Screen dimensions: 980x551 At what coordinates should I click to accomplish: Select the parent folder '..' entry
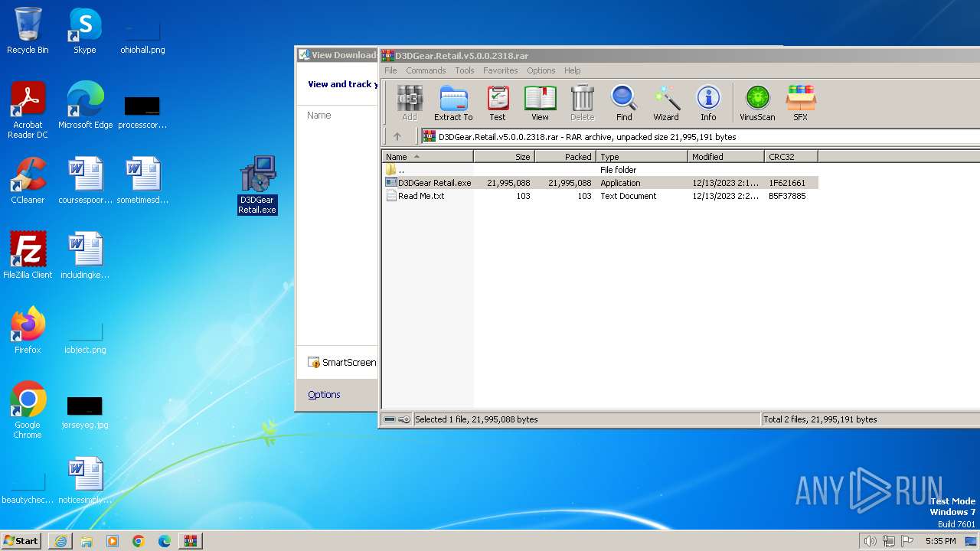point(600,170)
